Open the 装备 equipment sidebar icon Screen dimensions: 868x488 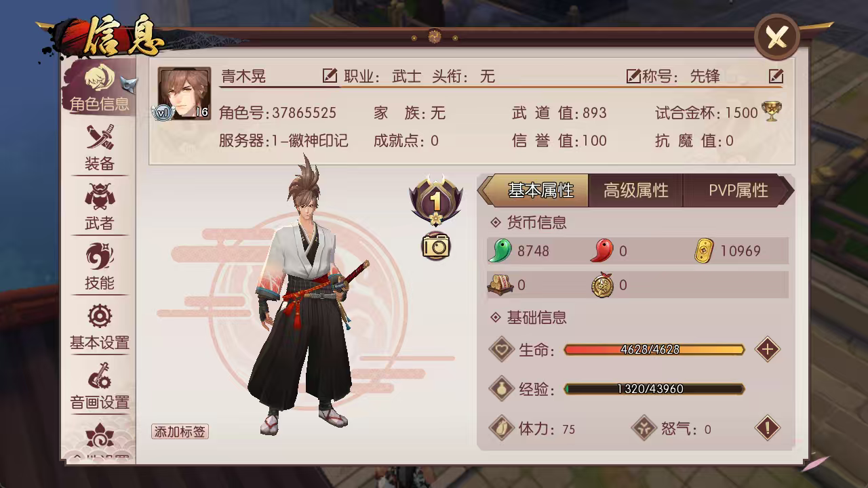point(99,148)
